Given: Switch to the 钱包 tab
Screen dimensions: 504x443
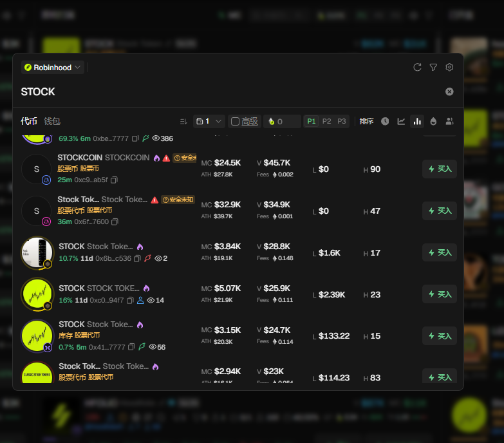Looking at the screenshot, I should 52,121.
